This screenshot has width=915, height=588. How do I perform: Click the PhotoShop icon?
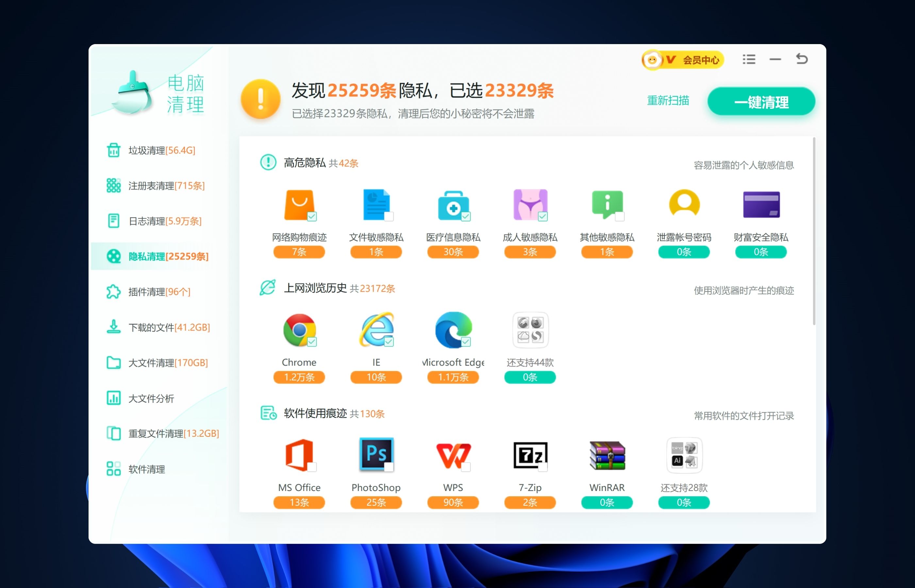[376, 454]
